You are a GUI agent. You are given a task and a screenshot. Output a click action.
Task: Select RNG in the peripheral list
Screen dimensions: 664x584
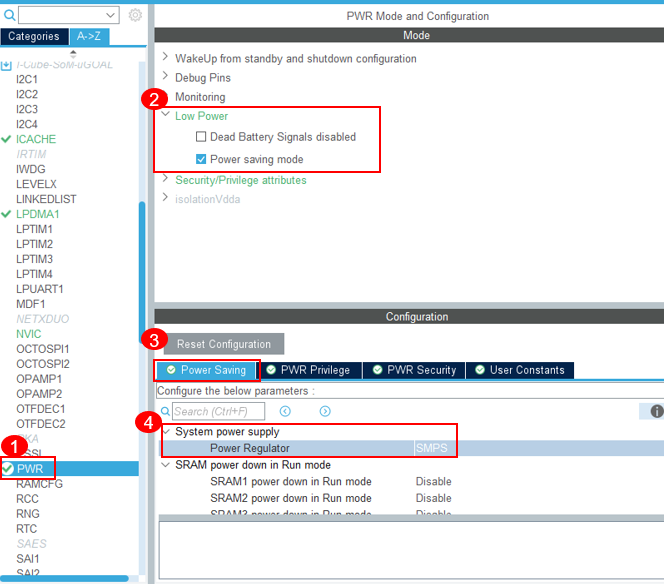(x=28, y=514)
